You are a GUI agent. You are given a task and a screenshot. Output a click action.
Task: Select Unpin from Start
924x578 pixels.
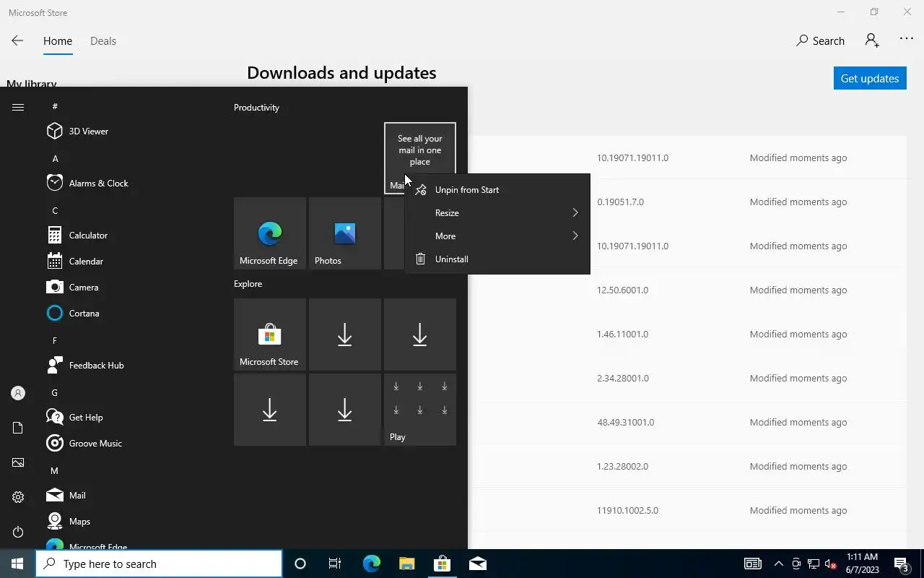coord(497,190)
